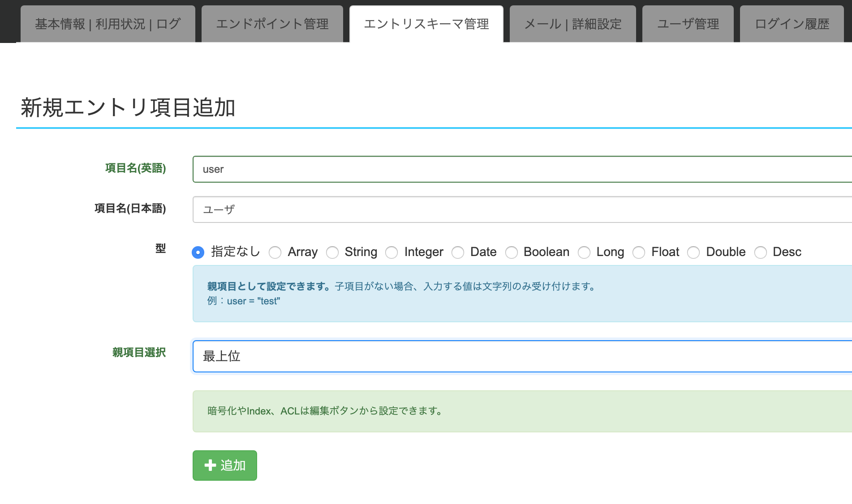The width and height of the screenshot is (852, 504).
Task: Click the 暗号化やIndex、ACL hint text
Action: pos(326,411)
